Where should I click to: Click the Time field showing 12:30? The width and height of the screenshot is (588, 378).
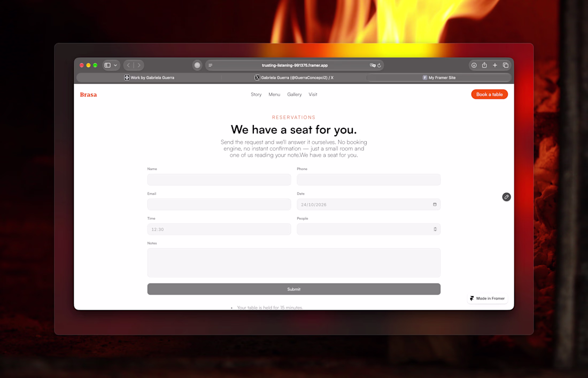click(x=219, y=229)
